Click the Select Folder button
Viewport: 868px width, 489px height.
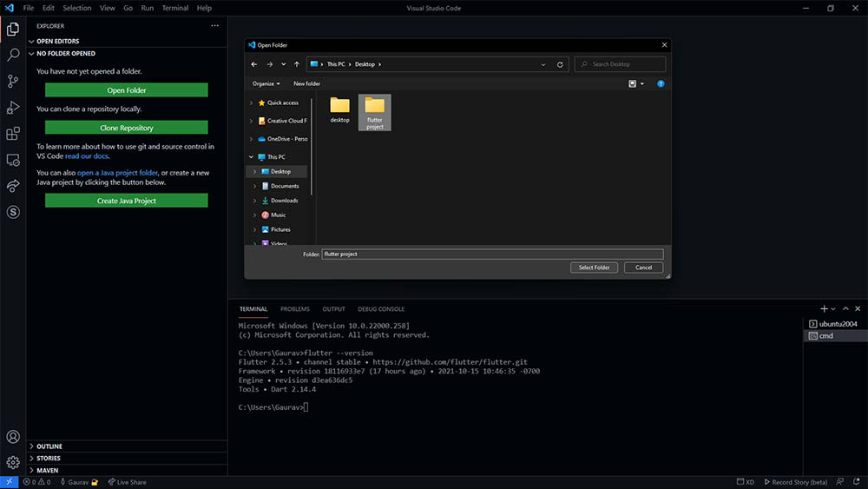tap(595, 268)
